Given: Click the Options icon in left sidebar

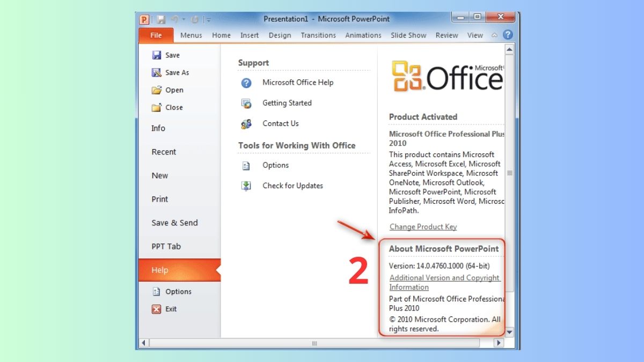Looking at the screenshot, I should (x=157, y=292).
